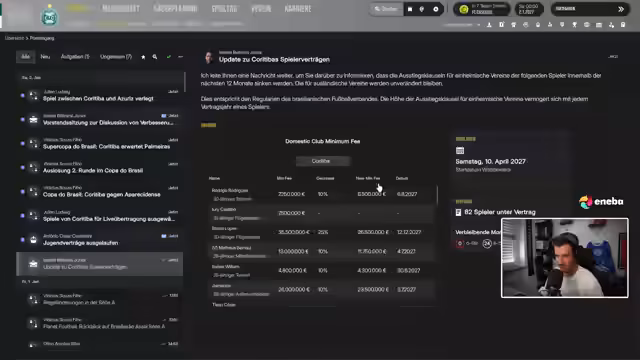Click the Coritiba club badge logo
The image size is (640, 360).
point(49,16)
